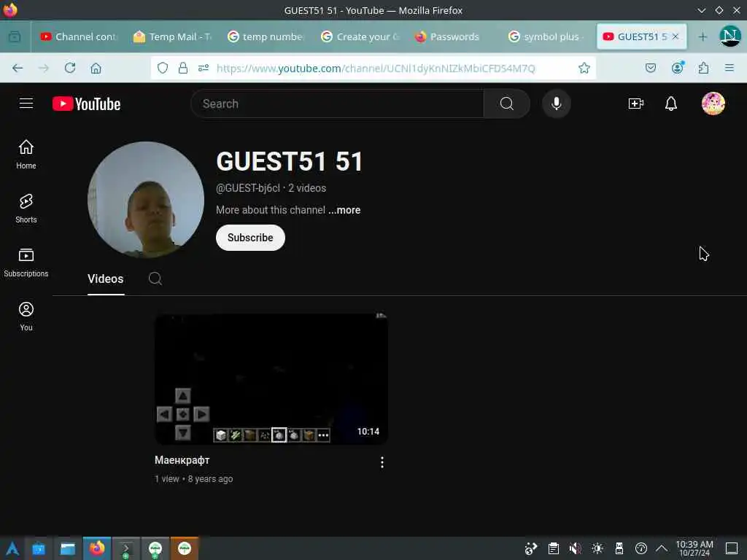747x560 pixels.
Task: Open the terminal taskbar icon
Action: click(126, 548)
